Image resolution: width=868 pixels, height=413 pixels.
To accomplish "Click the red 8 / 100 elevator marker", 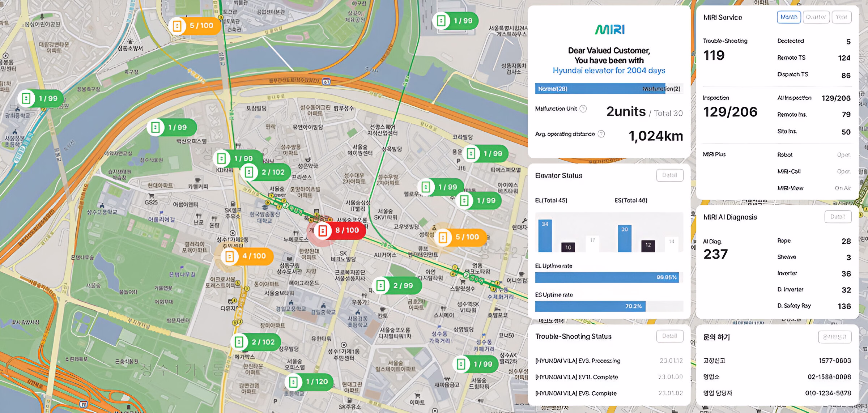I will pos(340,230).
